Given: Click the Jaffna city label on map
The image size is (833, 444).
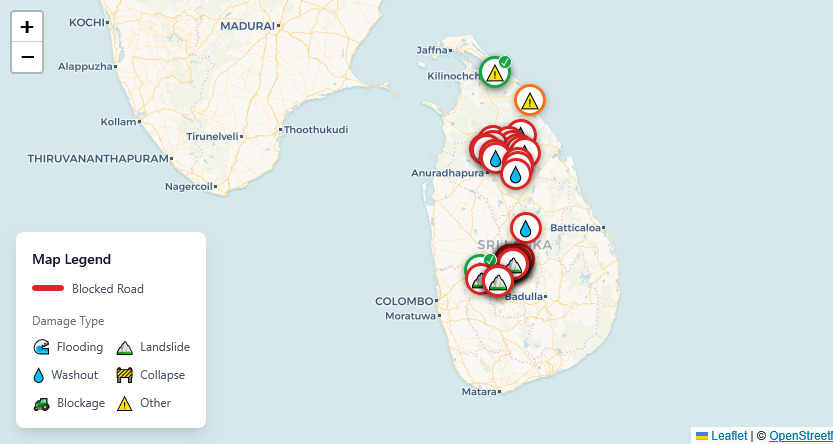Looking at the screenshot, I should tap(432, 50).
